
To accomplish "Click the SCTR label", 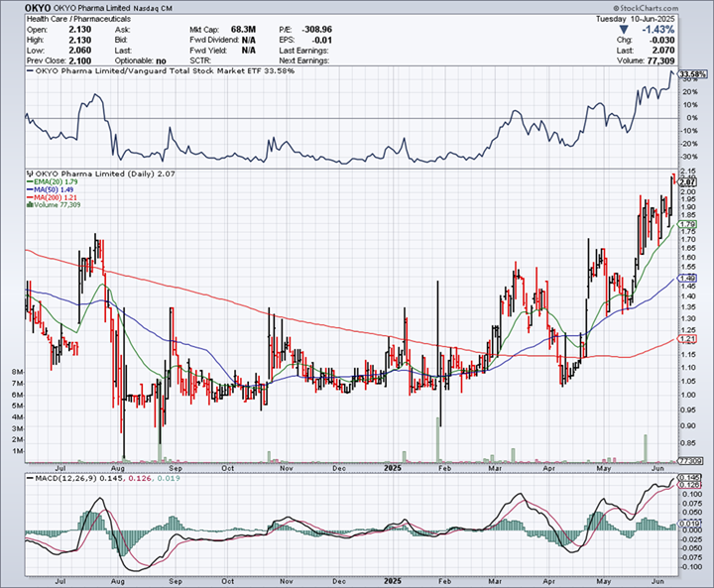I will pos(199,61).
